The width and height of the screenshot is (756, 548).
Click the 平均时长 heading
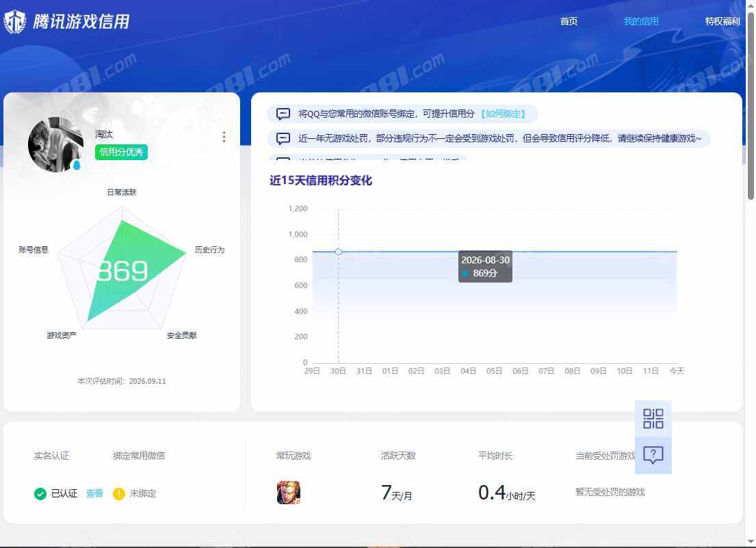(x=495, y=456)
